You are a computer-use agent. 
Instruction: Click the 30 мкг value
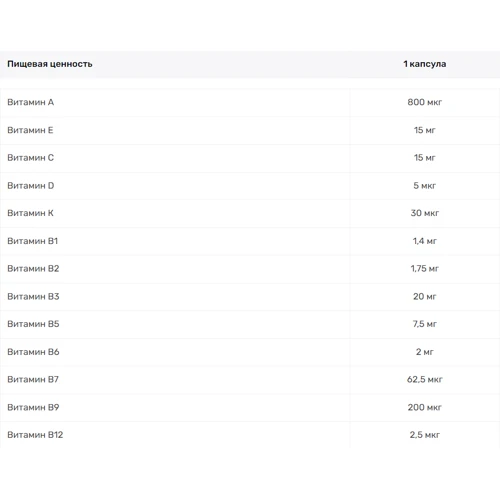coord(424,213)
